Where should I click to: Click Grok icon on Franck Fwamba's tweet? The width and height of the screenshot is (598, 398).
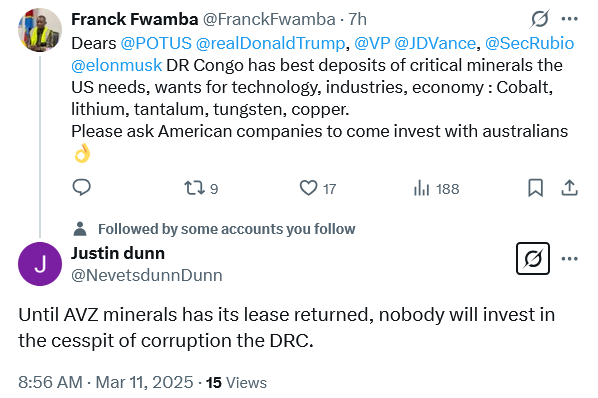540,19
